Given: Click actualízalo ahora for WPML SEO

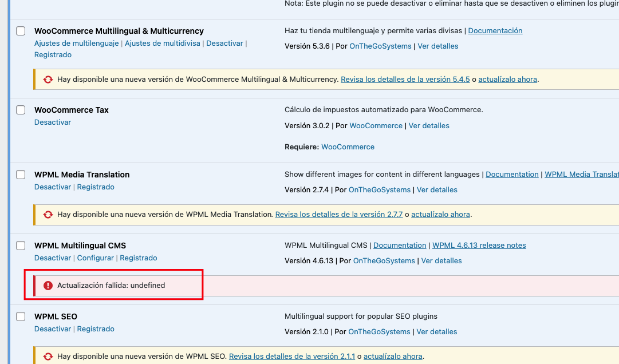Looking at the screenshot, I should (x=393, y=357).
